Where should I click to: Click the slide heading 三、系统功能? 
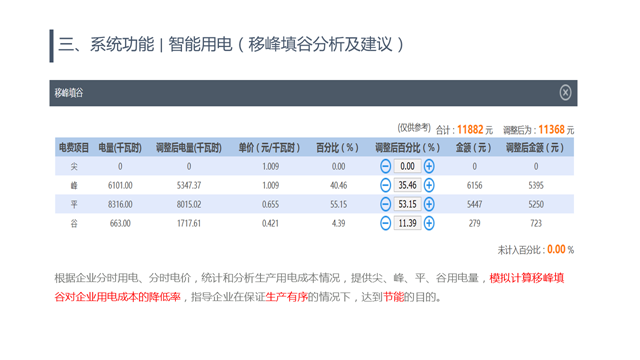(x=106, y=44)
